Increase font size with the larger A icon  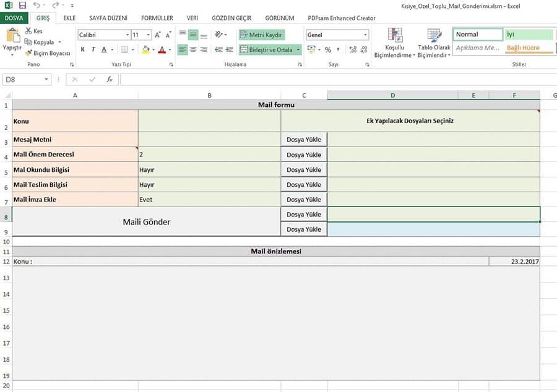tap(158, 35)
